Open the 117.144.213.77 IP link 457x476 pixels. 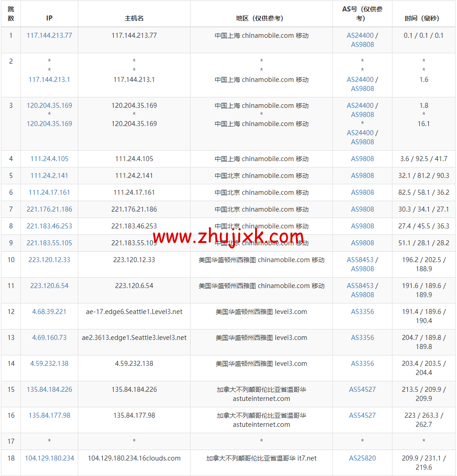click(x=49, y=35)
